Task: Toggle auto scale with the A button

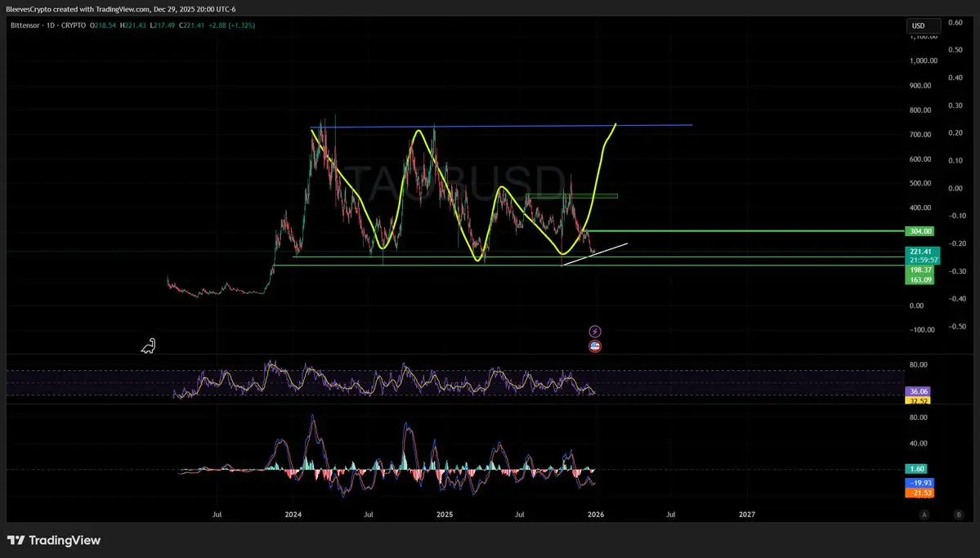Action: [924, 515]
